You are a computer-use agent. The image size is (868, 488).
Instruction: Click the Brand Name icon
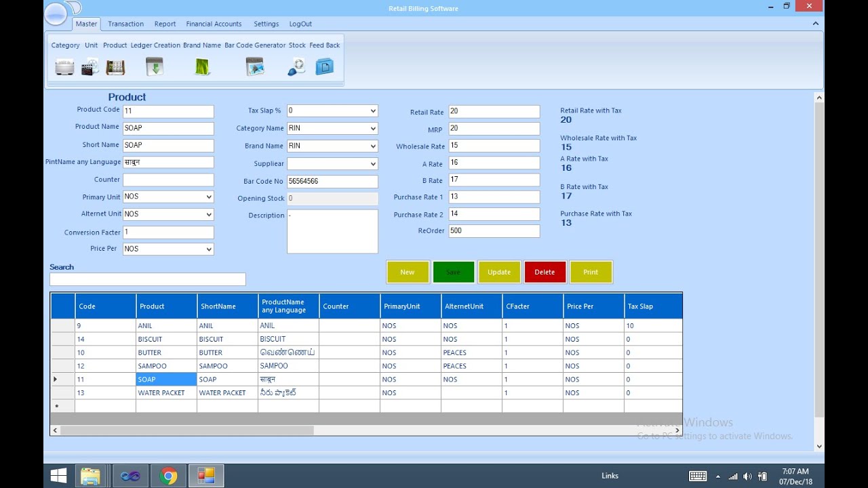tap(202, 67)
